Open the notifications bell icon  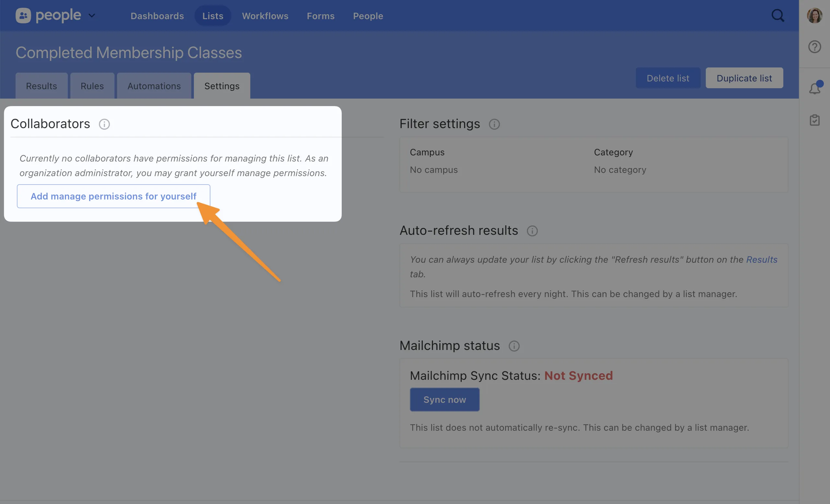(x=814, y=89)
